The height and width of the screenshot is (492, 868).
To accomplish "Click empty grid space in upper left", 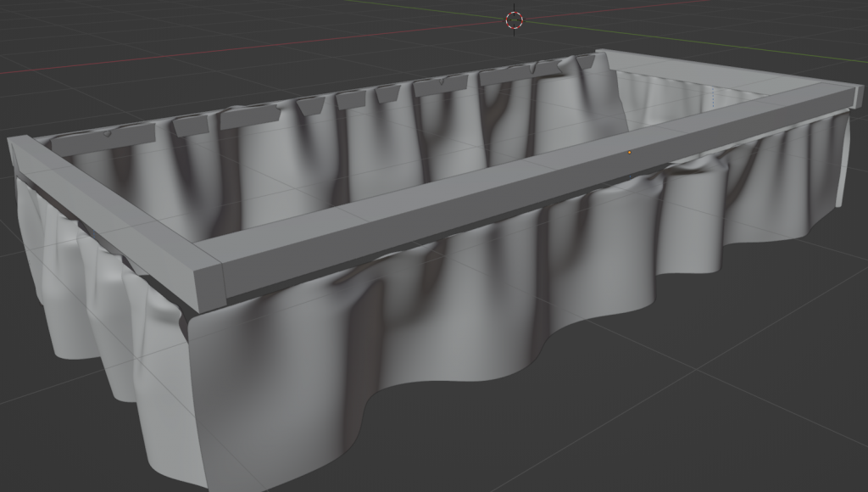I will pyautogui.click(x=85, y=34).
